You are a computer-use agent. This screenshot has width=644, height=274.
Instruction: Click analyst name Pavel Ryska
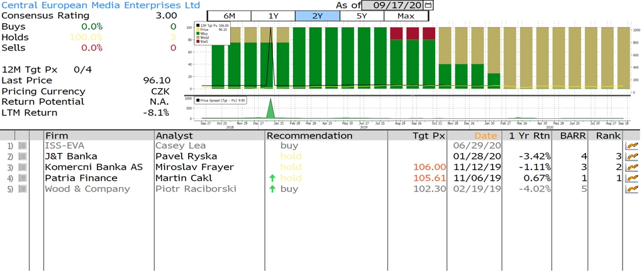(x=186, y=156)
